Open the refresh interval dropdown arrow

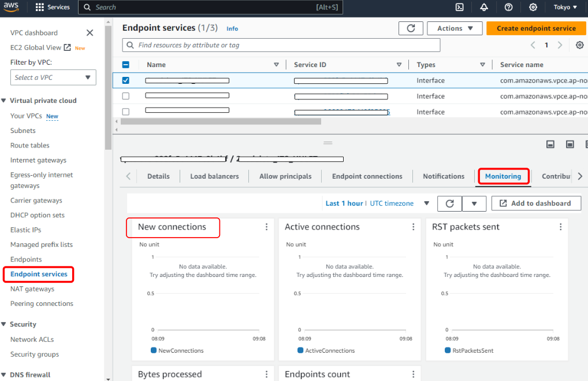(474, 204)
